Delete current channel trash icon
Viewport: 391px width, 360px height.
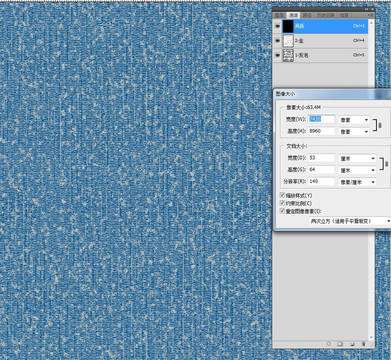tap(363, 344)
